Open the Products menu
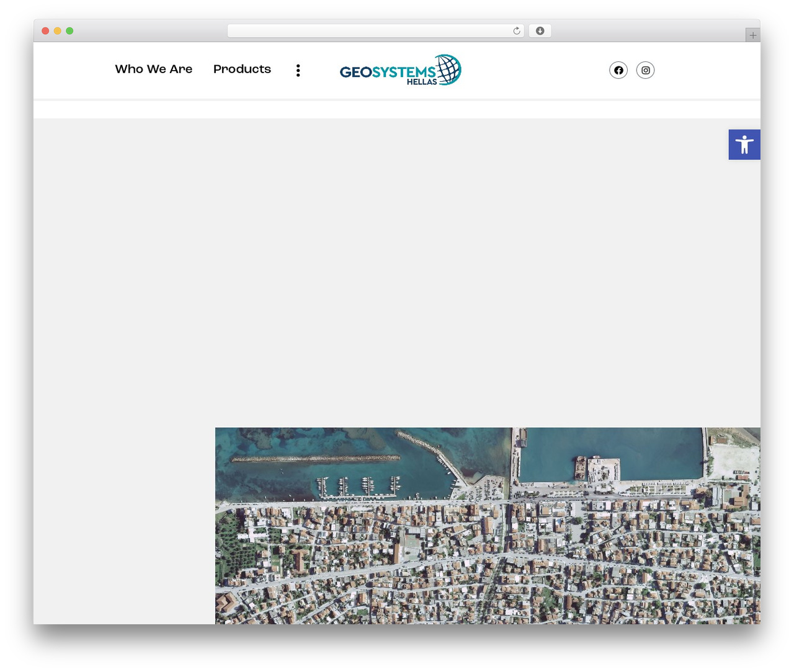 pyautogui.click(x=242, y=69)
